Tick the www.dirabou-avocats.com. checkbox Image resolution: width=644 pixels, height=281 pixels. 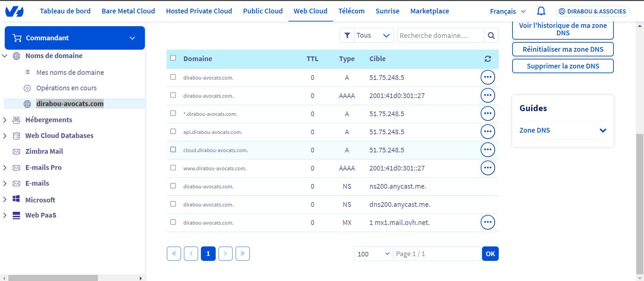click(173, 168)
